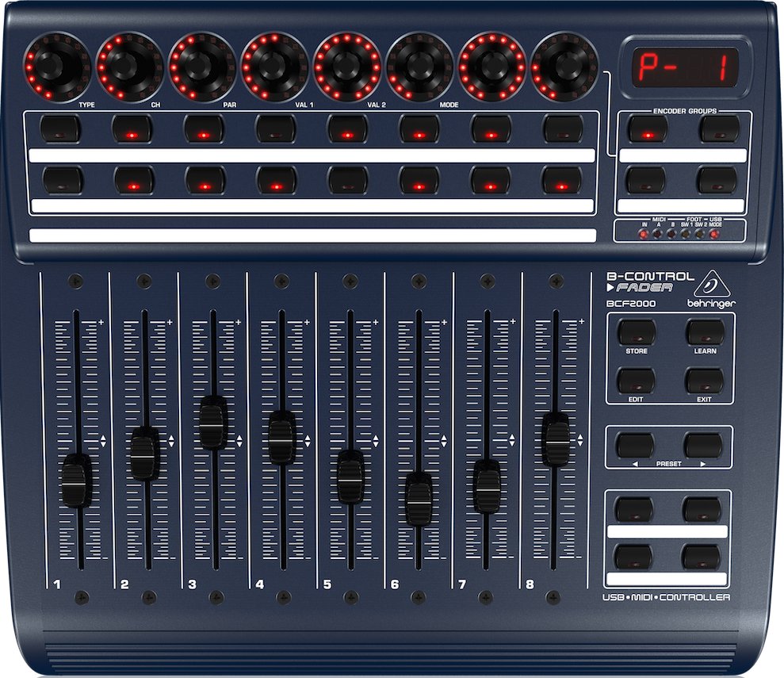Image resolution: width=784 pixels, height=678 pixels.
Task: Select the top-left Encoder Groups button
Action: click(x=648, y=128)
